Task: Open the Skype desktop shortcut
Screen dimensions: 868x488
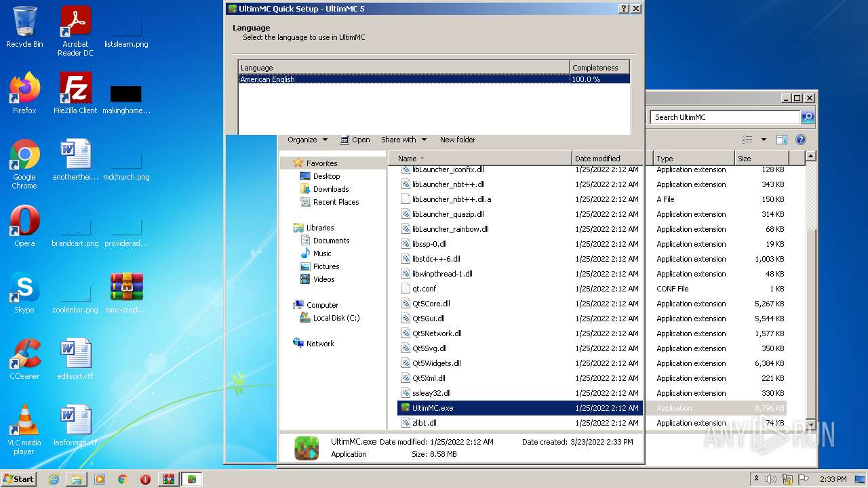Action: pyautogui.click(x=24, y=293)
